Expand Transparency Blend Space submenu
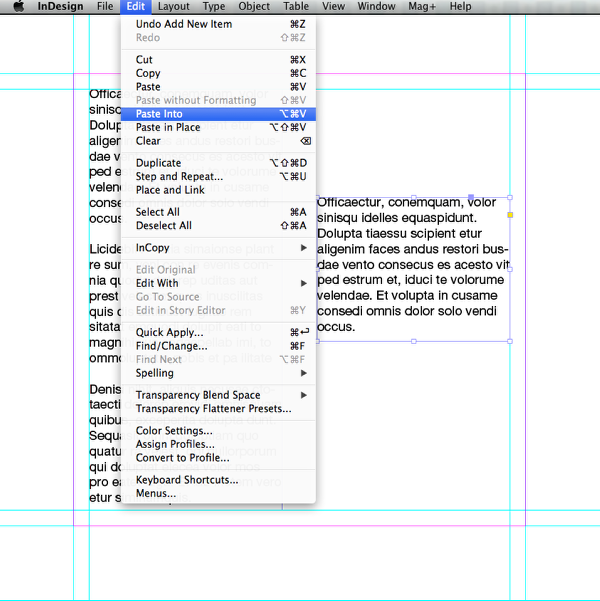Screen dimensions: 600x601 pyautogui.click(x=218, y=395)
